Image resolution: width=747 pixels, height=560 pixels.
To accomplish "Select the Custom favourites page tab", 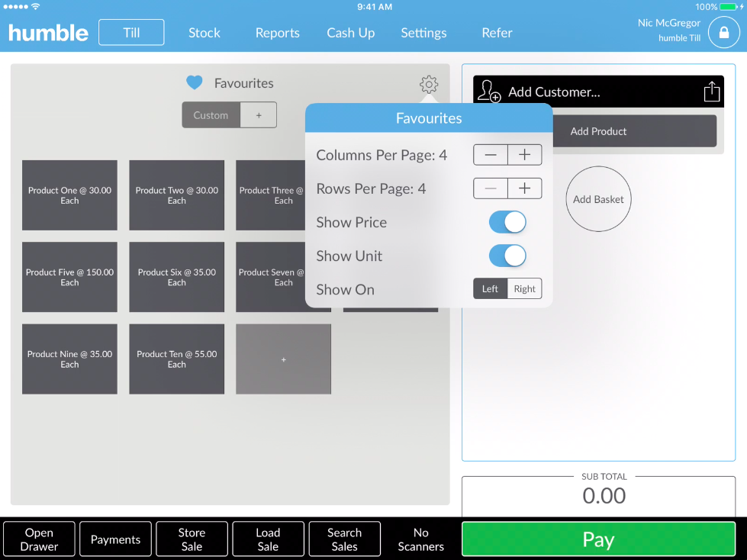I will click(x=211, y=115).
